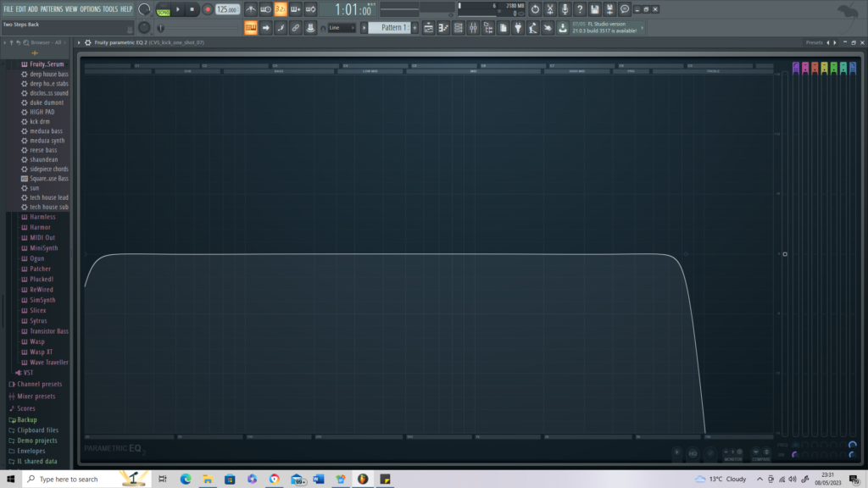868x488 pixels.
Task: Click the audio editor scissors icon
Action: (x=549, y=8)
